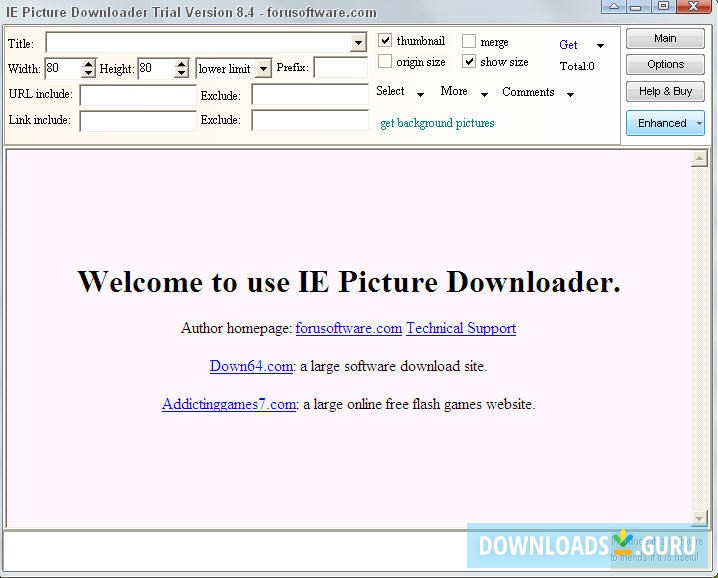
Task: Click the URL Exclude text box
Action: pyautogui.click(x=310, y=95)
